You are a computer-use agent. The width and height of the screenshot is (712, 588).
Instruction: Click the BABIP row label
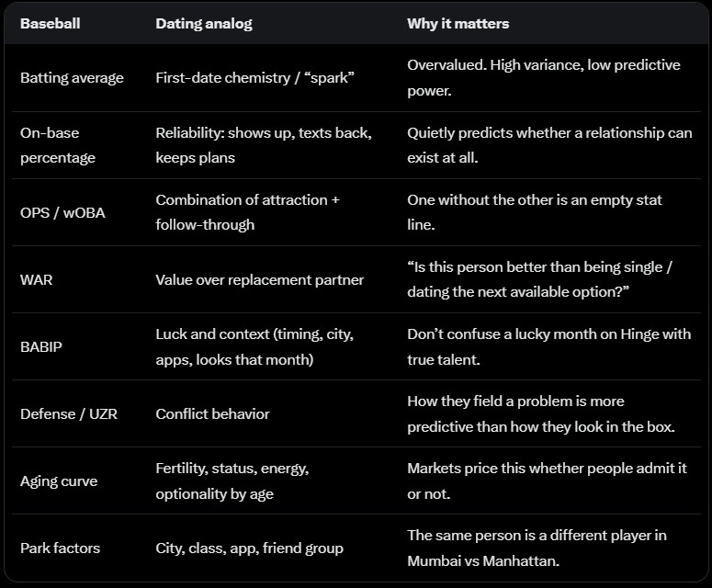click(x=40, y=347)
